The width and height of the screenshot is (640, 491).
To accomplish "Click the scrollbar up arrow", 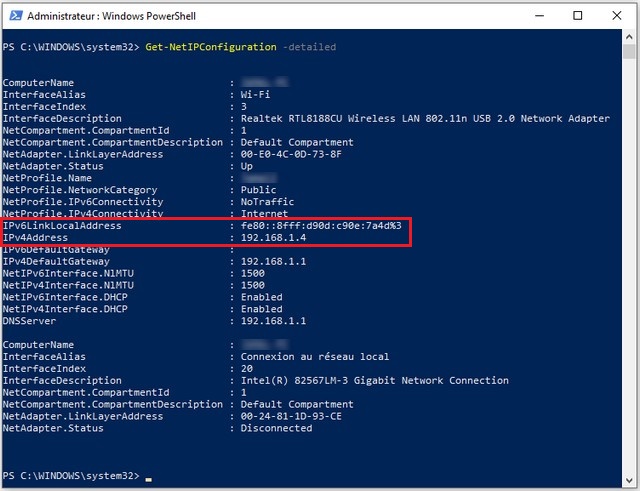I will 629,40.
